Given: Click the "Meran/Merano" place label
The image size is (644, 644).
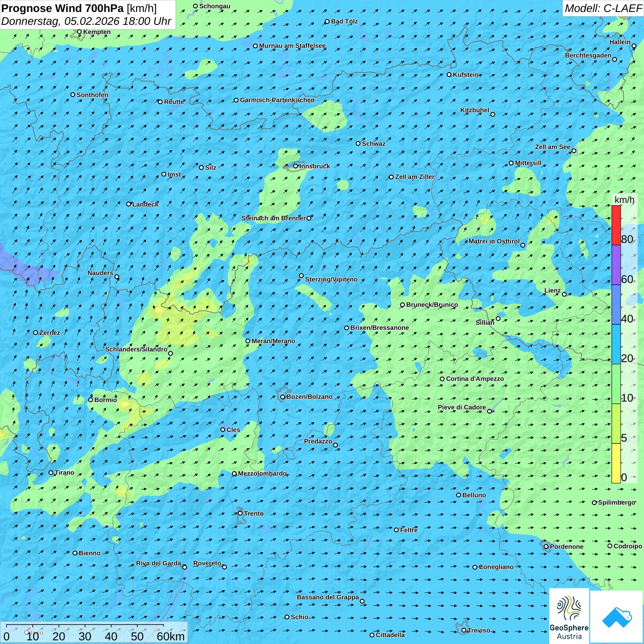Looking at the screenshot, I should tap(273, 341).
